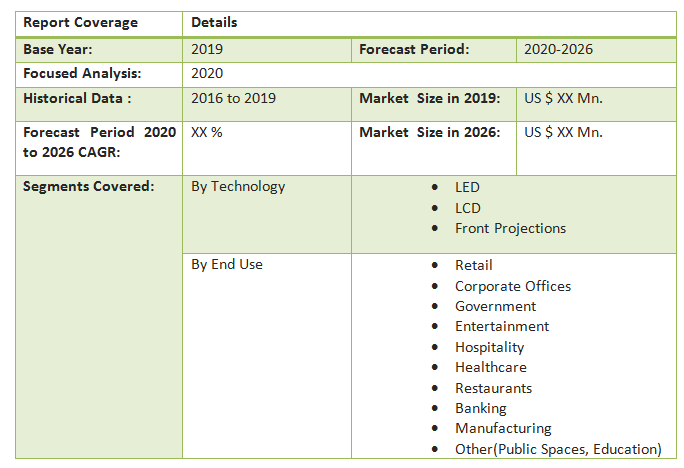
Task: Select the "Market Size in 2026:" label
Action: pyautogui.click(x=429, y=133)
